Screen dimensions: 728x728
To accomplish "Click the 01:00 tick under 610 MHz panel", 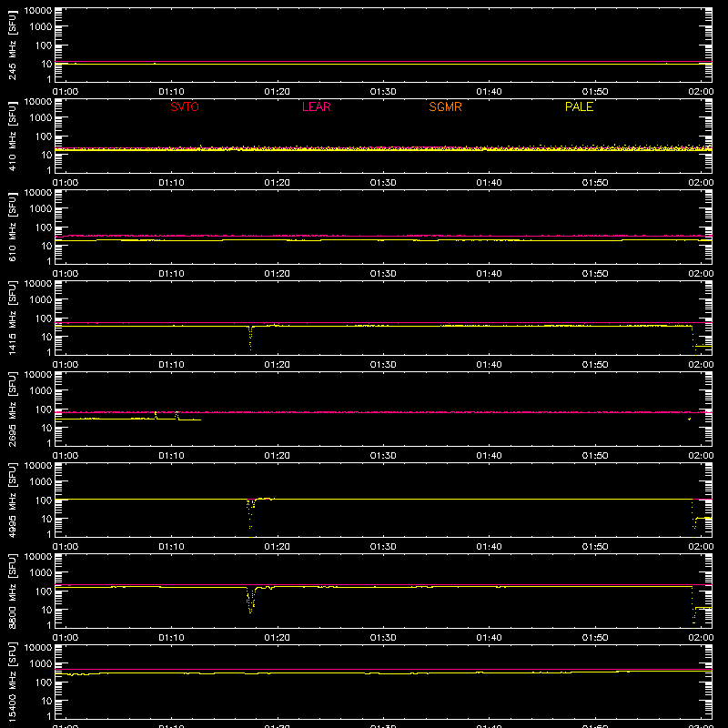I will (x=66, y=274).
